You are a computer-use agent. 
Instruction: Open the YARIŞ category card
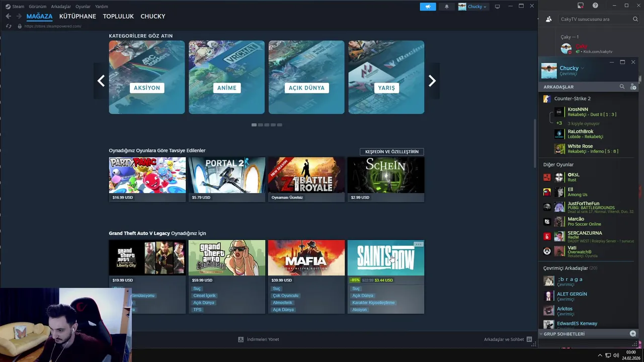click(386, 77)
